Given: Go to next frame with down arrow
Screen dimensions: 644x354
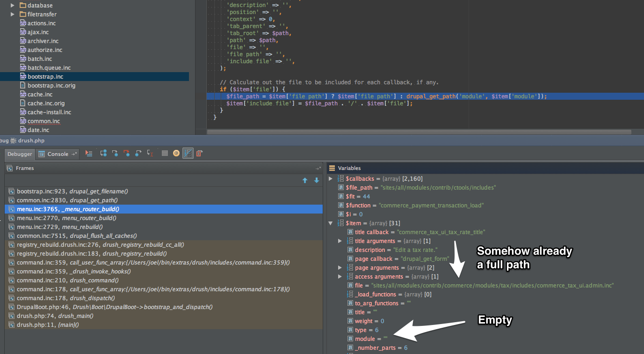Looking at the screenshot, I should [317, 180].
